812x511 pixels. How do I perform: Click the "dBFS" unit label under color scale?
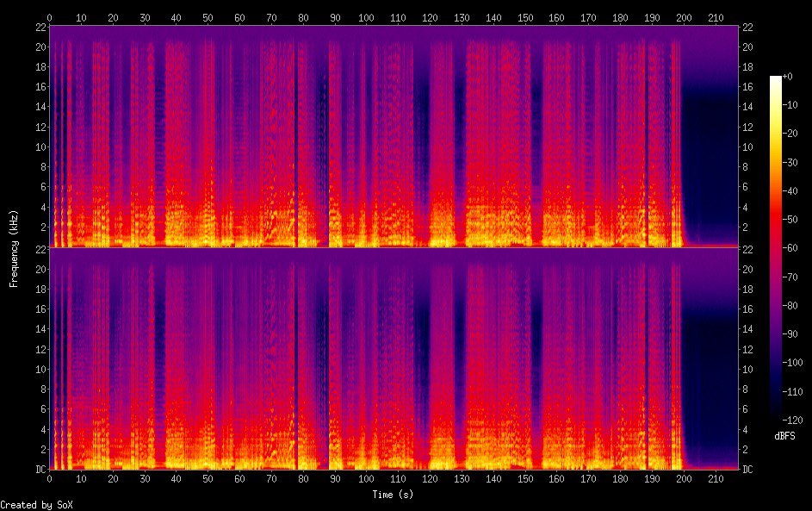pyautogui.click(x=784, y=436)
